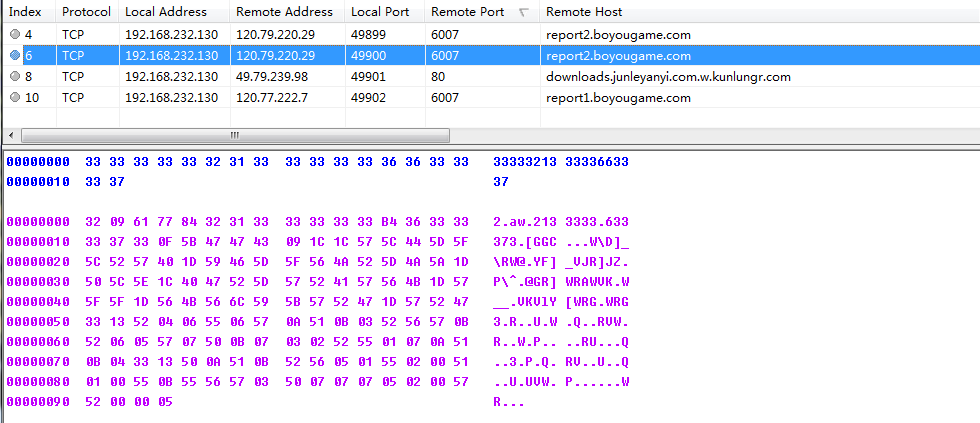The height and width of the screenshot is (423, 980).
Task: Click ASCII text __.VKVlY [WRG.WRG
Action: click(x=561, y=302)
